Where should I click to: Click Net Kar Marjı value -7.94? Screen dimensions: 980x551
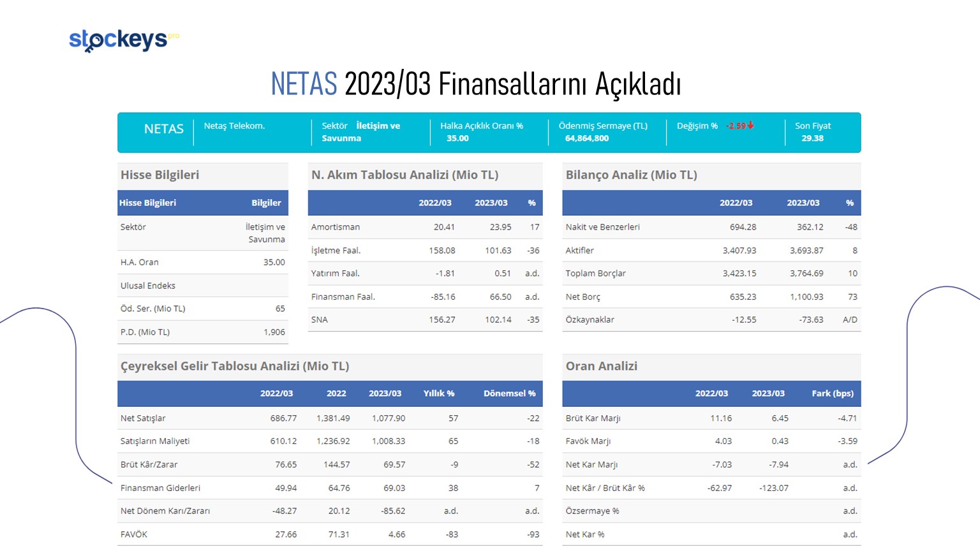pos(778,464)
